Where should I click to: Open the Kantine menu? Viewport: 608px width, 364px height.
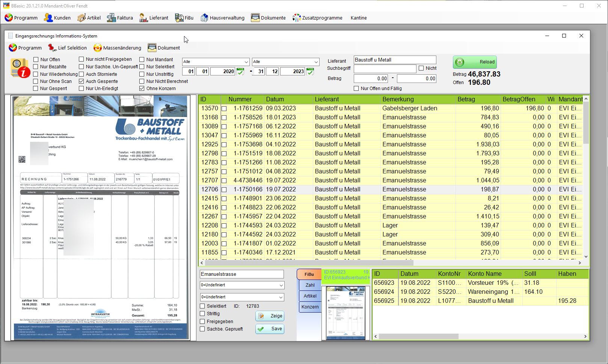[x=359, y=18]
